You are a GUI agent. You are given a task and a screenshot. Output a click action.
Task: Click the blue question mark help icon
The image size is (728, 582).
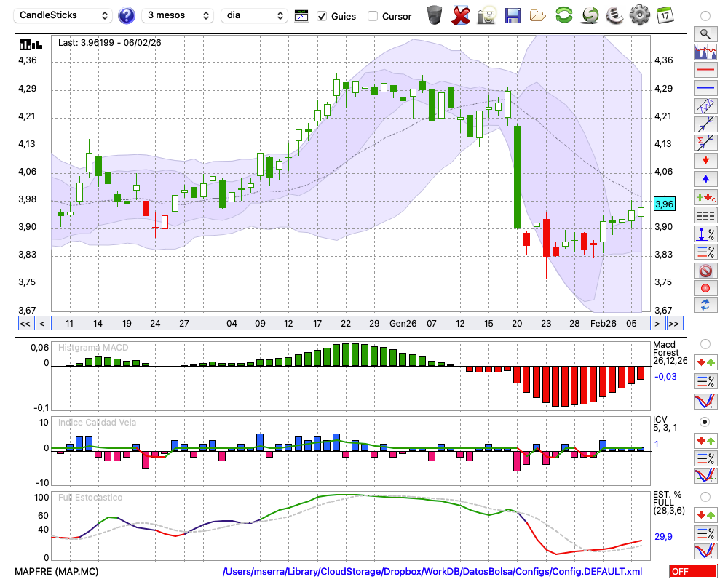click(x=126, y=16)
